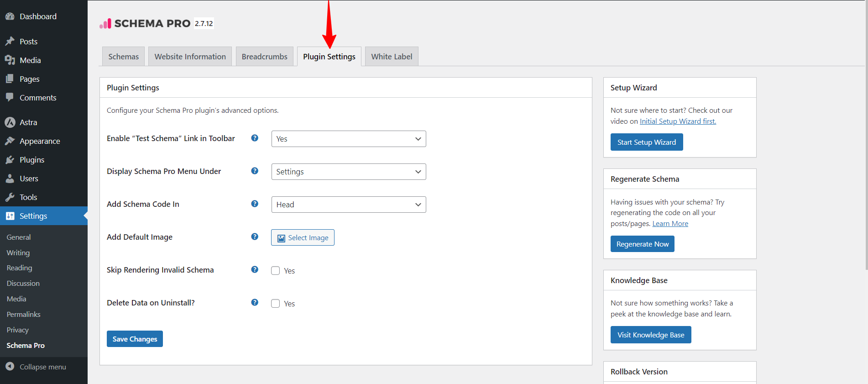868x384 pixels.
Task: Open the Add Schema Code In dropdown
Action: pyautogui.click(x=348, y=205)
